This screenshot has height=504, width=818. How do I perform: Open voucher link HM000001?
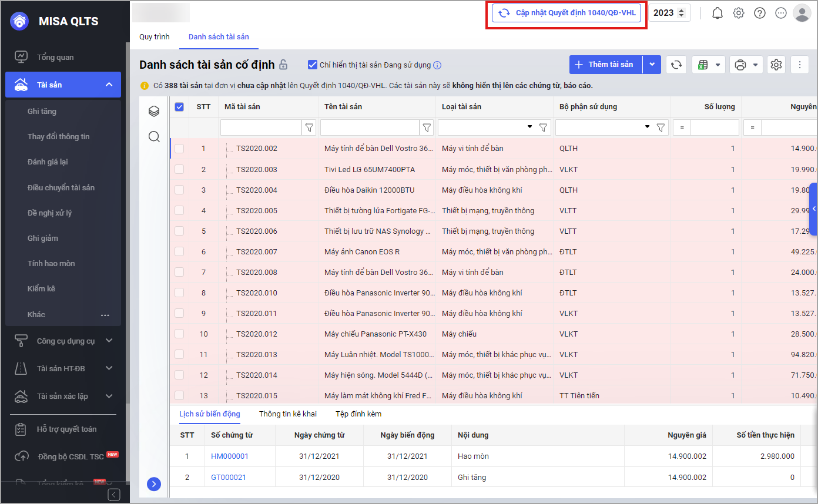pos(230,456)
